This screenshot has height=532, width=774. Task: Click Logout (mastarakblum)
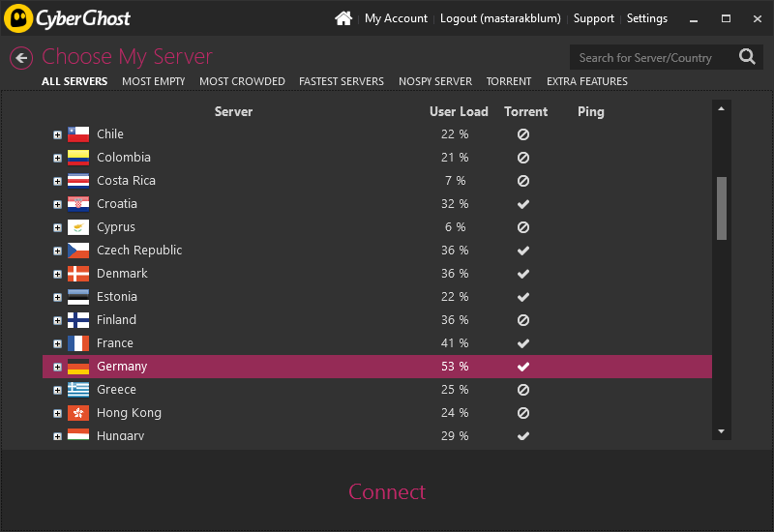click(500, 18)
